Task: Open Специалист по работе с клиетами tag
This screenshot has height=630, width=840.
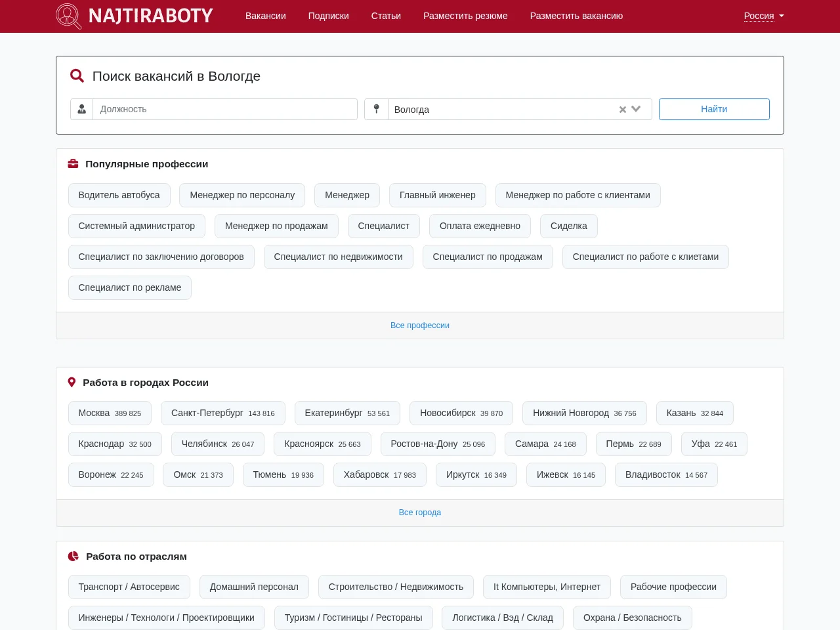Action: click(x=646, y=257)
